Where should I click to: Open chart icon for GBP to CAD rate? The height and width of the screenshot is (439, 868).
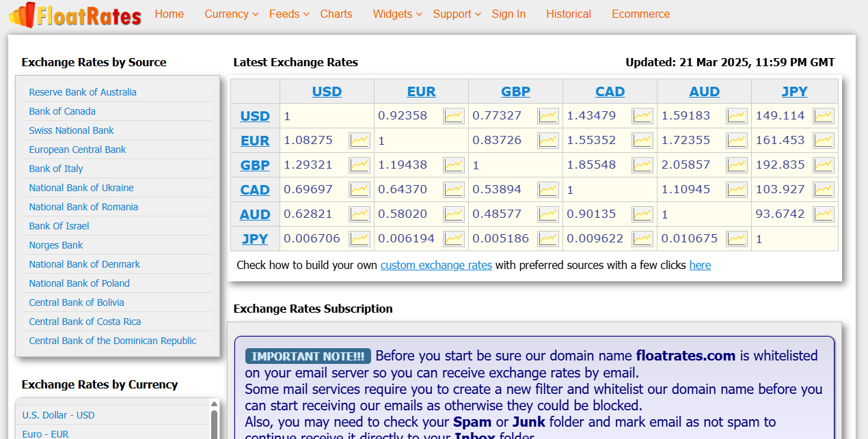pyautogui.click(x=642, y=165)
